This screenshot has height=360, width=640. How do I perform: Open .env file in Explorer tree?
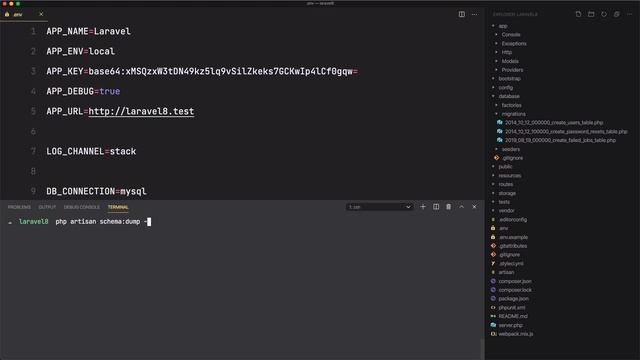503,228
